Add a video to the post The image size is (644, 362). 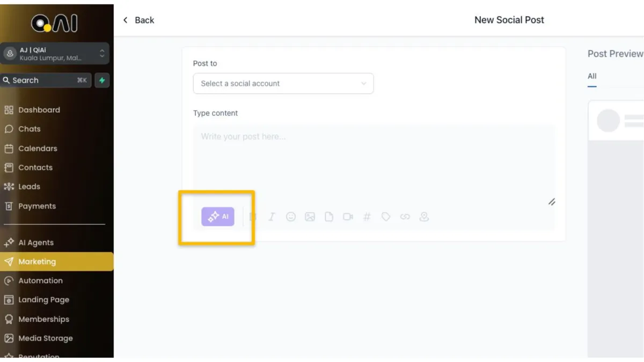pos(348,217)
